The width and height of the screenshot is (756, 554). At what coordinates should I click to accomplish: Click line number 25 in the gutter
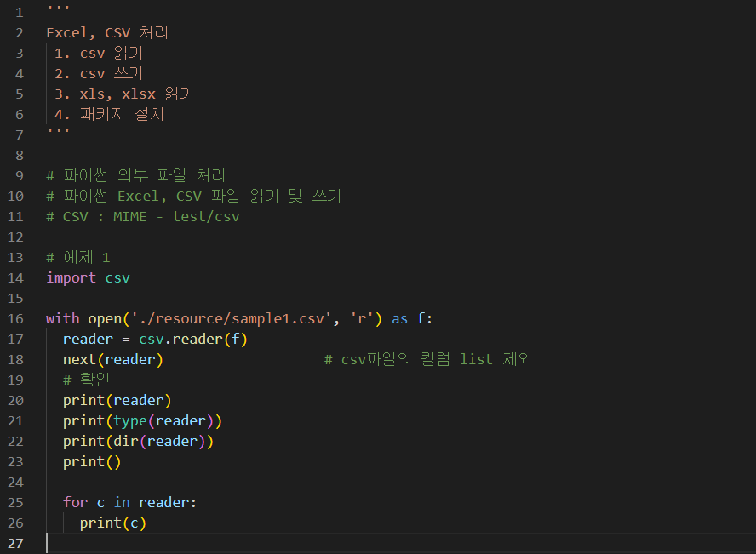tap(15, 503)
